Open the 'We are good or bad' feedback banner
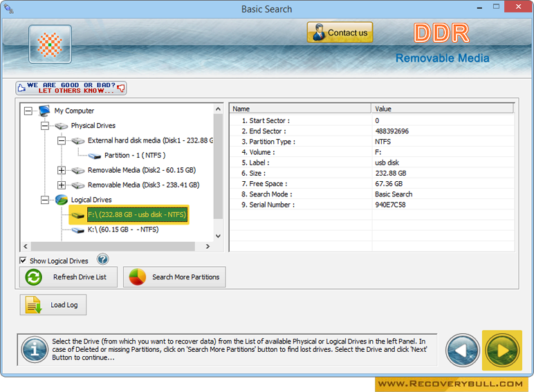534x392 pixels. [x=71, y=88]
